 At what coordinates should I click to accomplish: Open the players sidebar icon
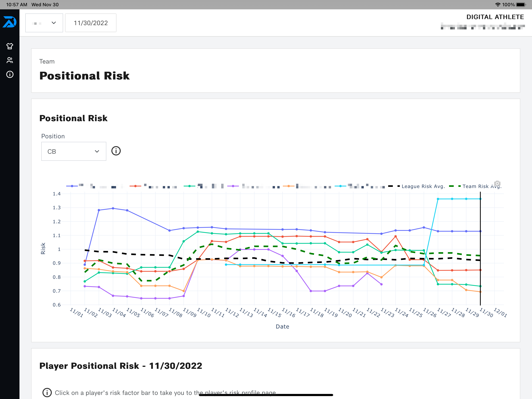coord(10,60)
